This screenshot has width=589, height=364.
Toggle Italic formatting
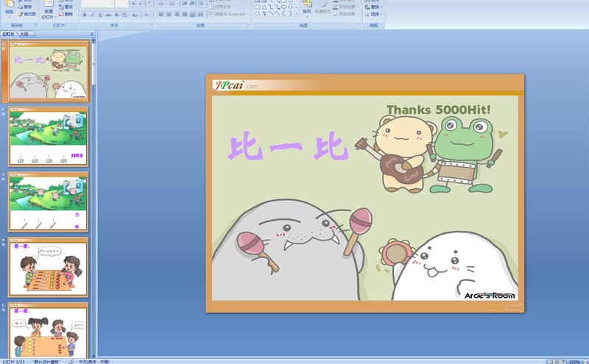pos(93,15)
